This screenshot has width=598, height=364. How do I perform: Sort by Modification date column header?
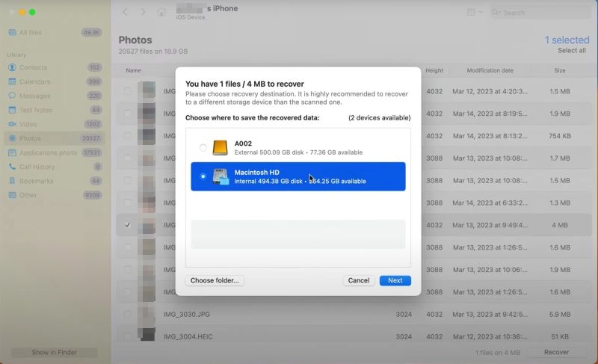point(490,70)
